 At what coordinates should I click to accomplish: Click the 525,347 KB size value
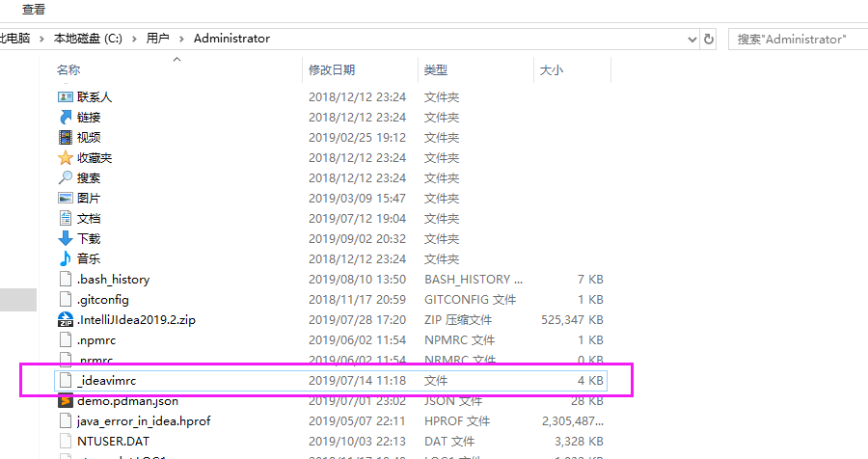tap(572, 319)
